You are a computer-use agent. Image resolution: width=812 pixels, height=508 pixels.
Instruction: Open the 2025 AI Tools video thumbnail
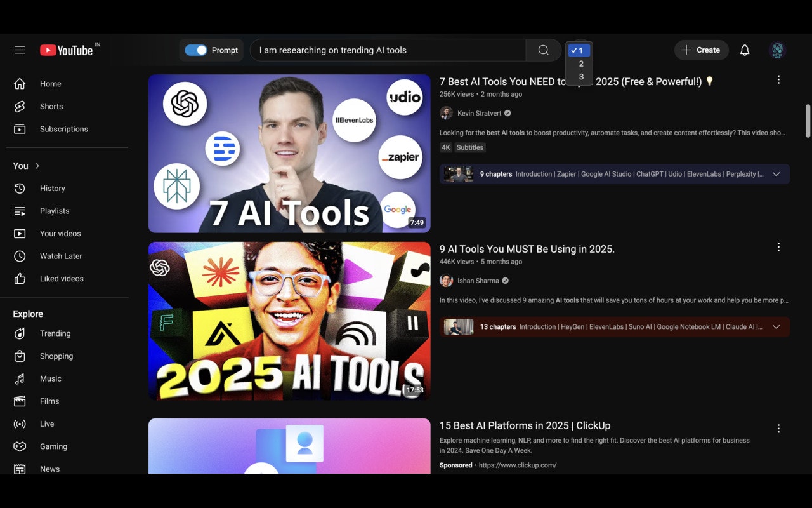pos(289,321)
